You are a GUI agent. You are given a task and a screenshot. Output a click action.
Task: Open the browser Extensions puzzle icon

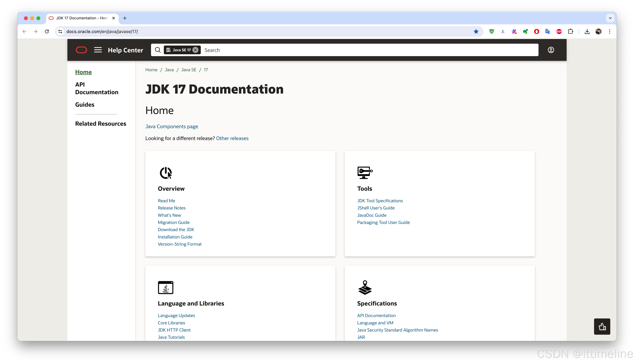(571, 32)
